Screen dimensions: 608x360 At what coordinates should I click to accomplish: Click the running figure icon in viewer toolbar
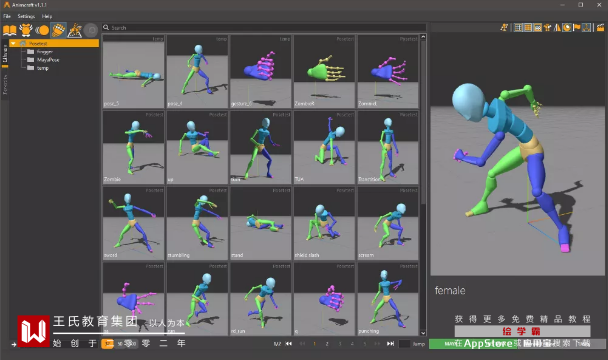[504, 27]
